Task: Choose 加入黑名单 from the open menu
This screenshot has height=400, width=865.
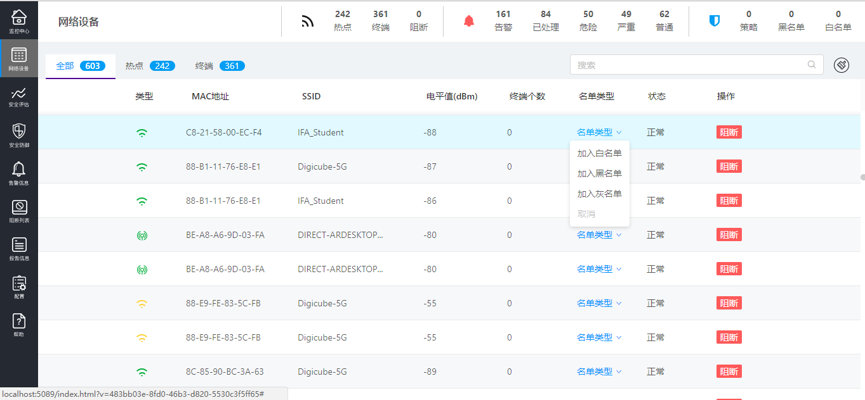Action: coord(599,174)
